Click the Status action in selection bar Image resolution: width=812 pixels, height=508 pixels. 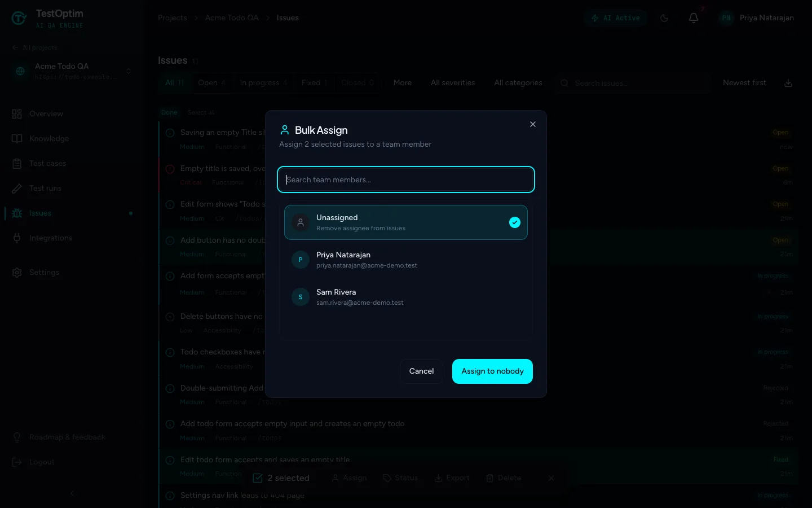pos(401,478)
